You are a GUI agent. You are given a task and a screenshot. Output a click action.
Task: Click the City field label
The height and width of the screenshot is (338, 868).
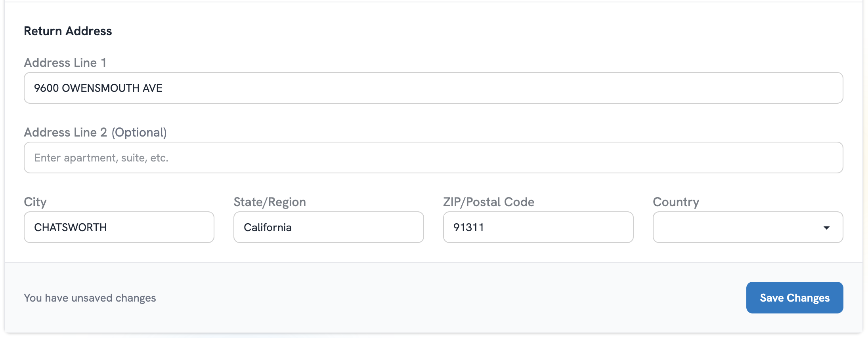pyautogui.click(x=35, y=202)
